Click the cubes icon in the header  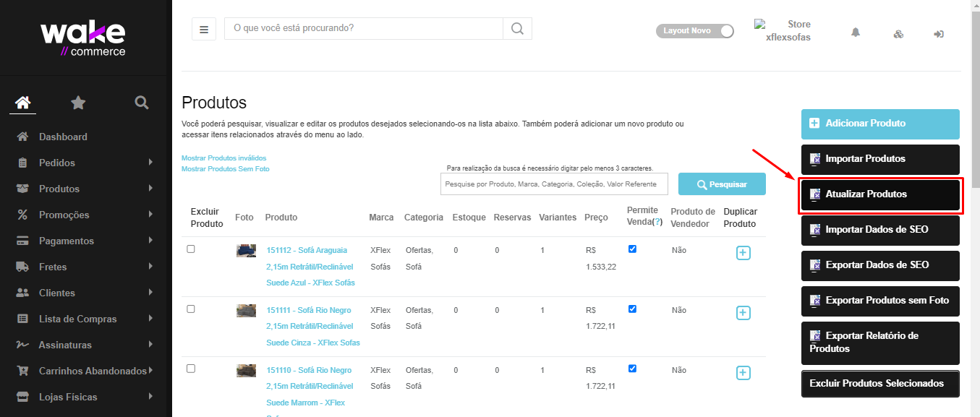[x=898, y=34]
